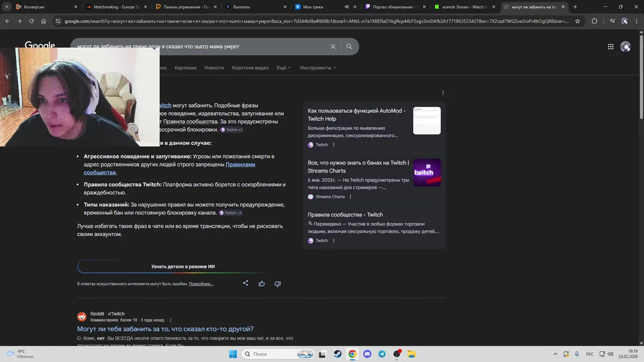Open the Streams Charts twitch thumbnail
This screenshot has width=644, height=362.
coord(427,172)
